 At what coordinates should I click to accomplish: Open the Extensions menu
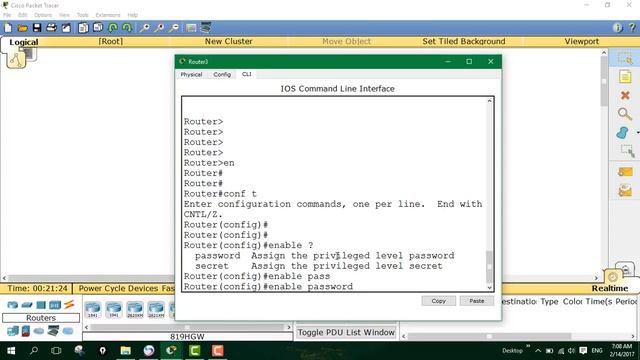click(x=108, y=15)
